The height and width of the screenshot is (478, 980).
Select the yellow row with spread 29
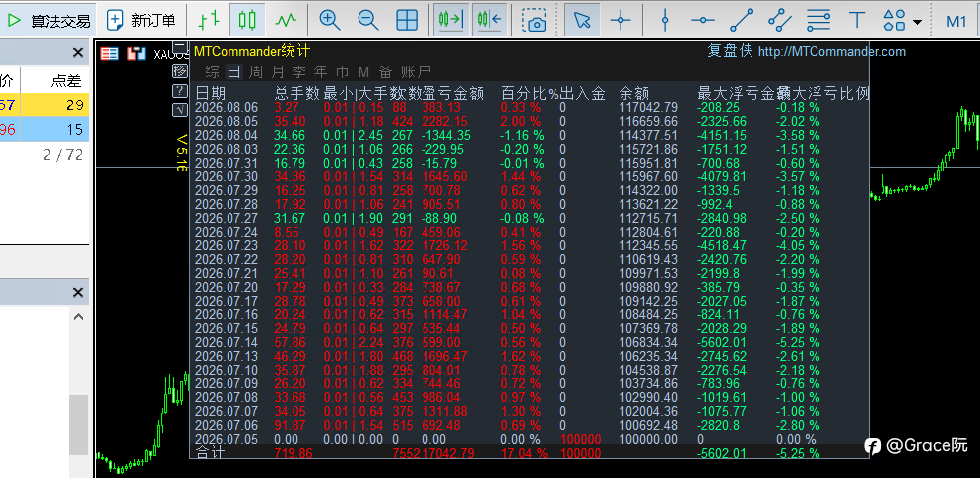44,105
